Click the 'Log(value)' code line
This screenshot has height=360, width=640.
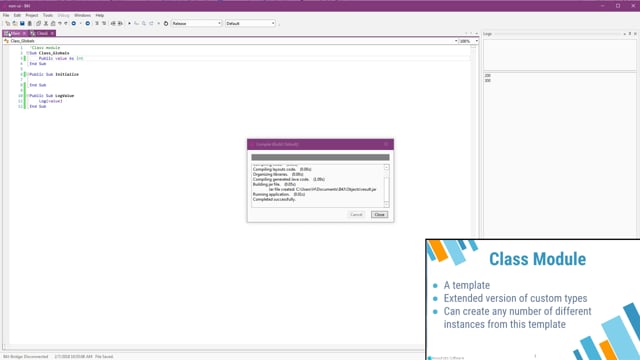pos(51,101)
